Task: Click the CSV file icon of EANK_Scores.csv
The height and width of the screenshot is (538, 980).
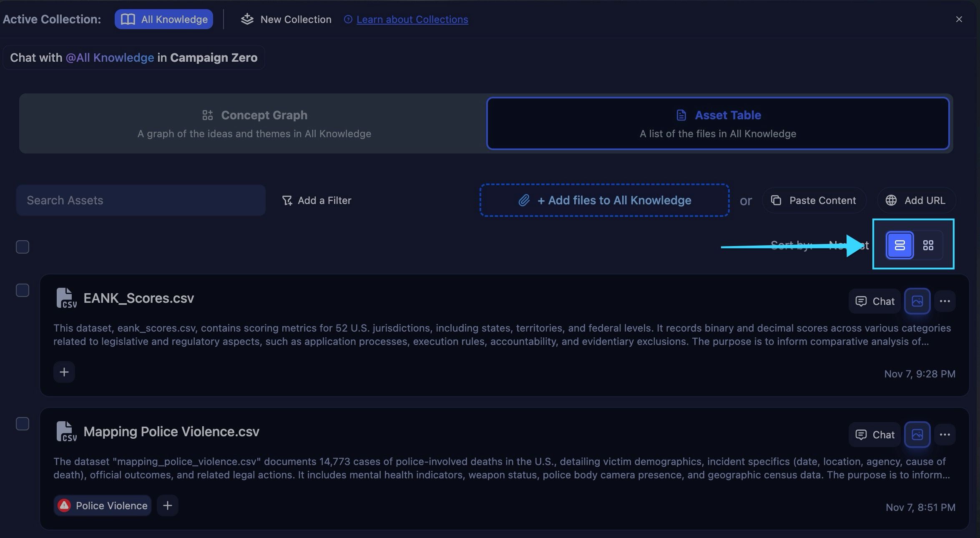Action: [66, 298]
